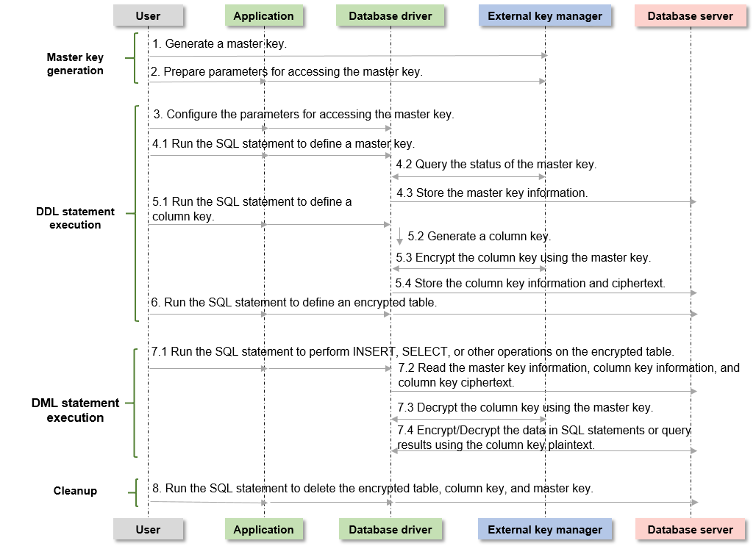Click the top User participant box
The height and width of the screenshot is (546, 756).
tap(148, 15)
